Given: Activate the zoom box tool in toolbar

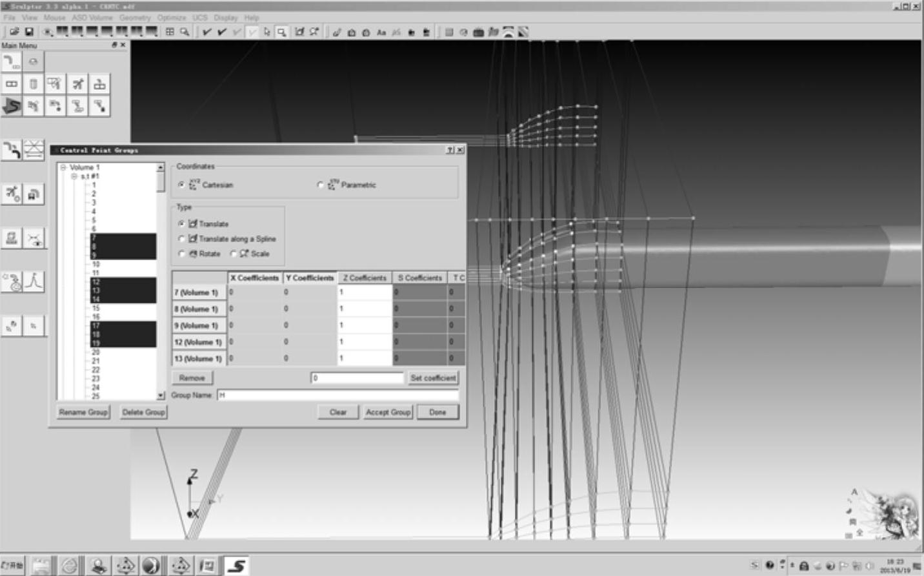Looking at the screenshot, I should (282, 32).
